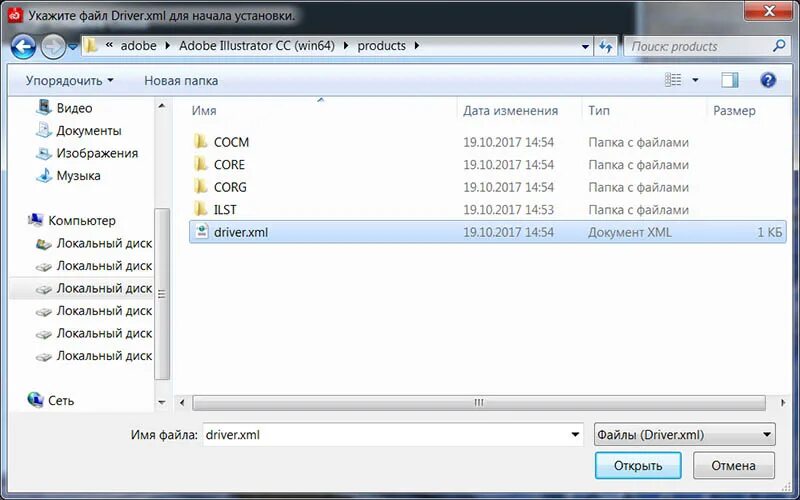
Task: Select 'Видео' library in sidebar
Action: click(x=74, y=108)
